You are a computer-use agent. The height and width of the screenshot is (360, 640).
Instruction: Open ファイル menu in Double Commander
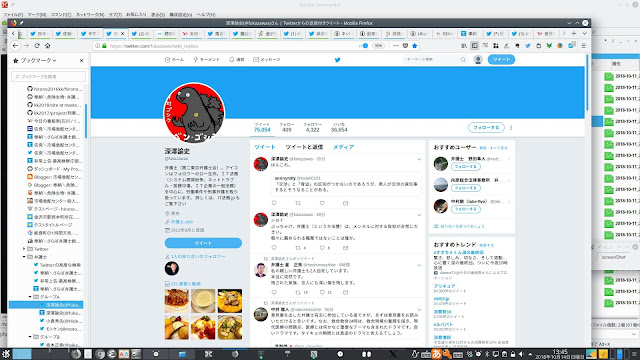click(x=13, y=15)
